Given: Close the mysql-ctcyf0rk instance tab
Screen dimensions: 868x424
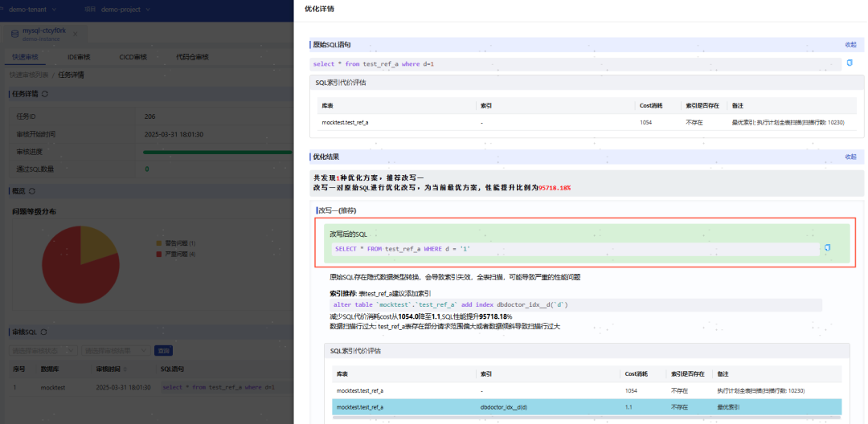Looking at the screenshot, I should point(76,35).
